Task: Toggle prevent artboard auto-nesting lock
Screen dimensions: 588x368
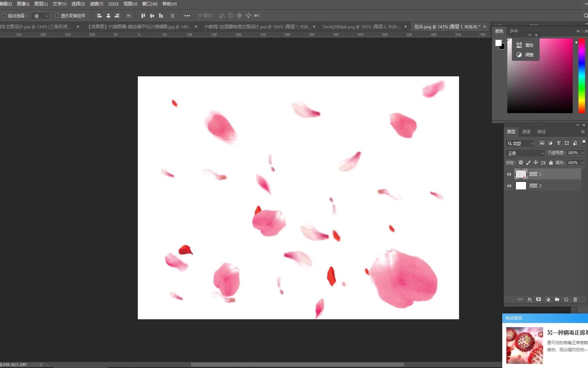Action: click(543, 163)
